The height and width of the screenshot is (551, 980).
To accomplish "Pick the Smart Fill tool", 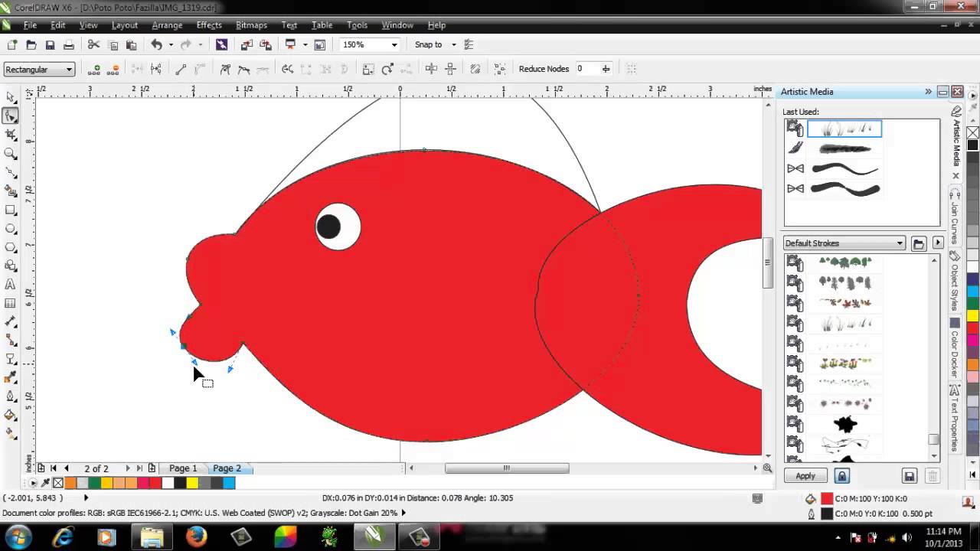I will coord(11,191).
